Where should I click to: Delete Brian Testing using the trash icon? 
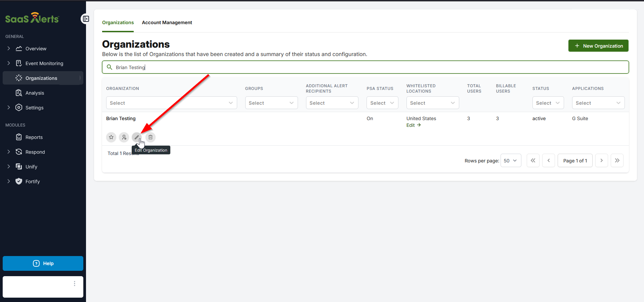151,137
